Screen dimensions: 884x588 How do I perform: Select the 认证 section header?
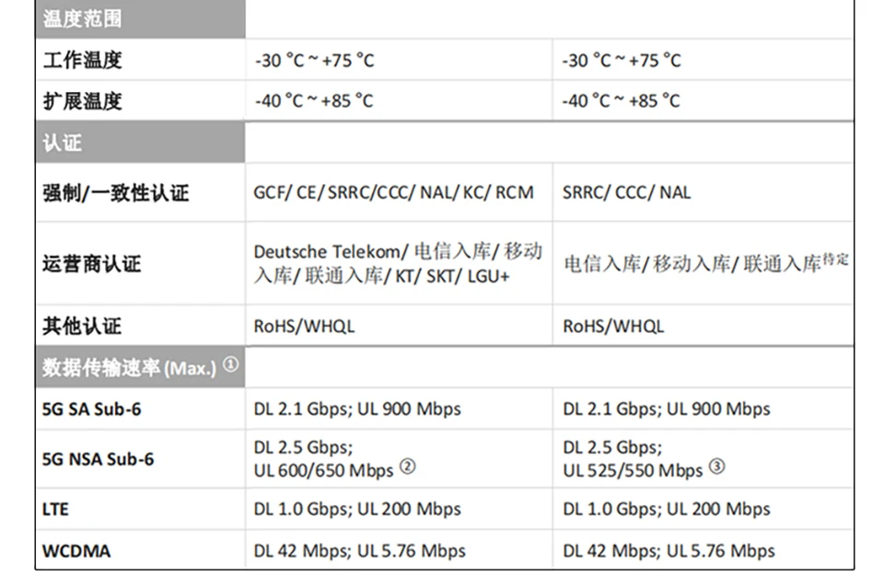coord(63,143)
